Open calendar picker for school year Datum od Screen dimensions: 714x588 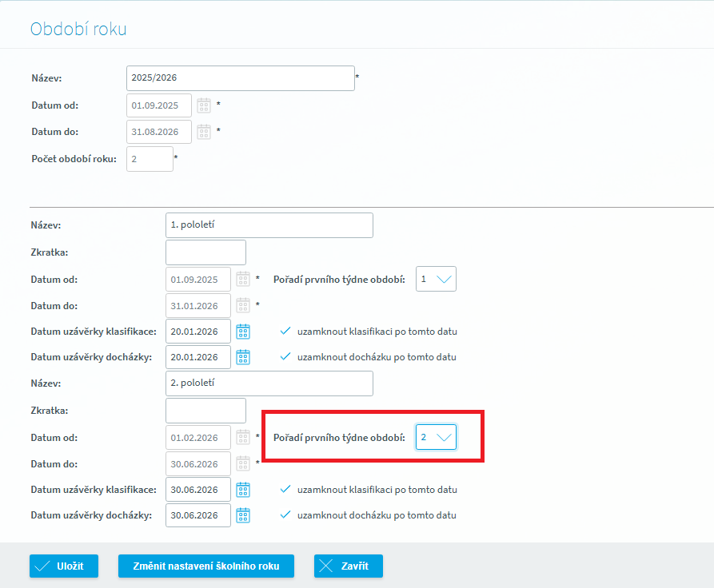tap(204, 105)
